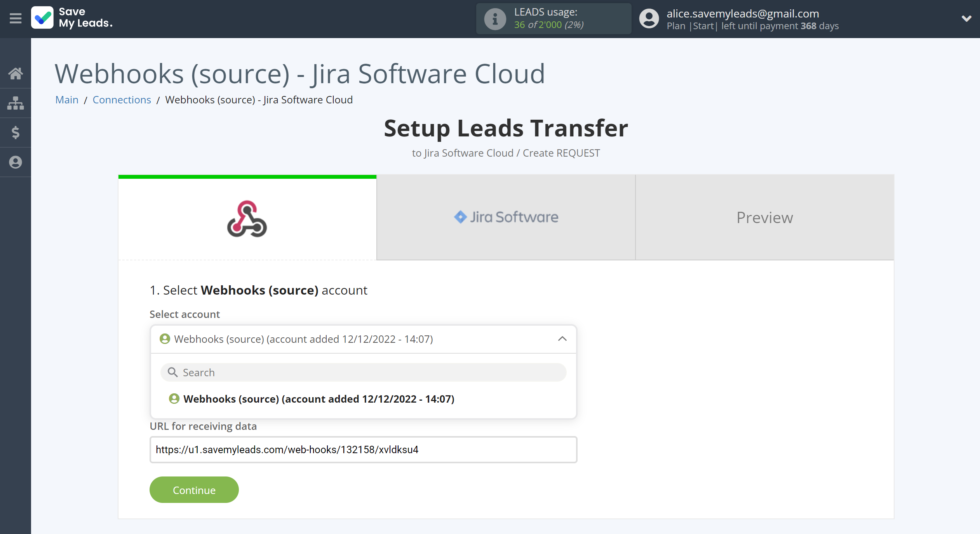The image size is (980, 534).
Task: Open the hamburger menu icon
Action: [x=16, y=18]
